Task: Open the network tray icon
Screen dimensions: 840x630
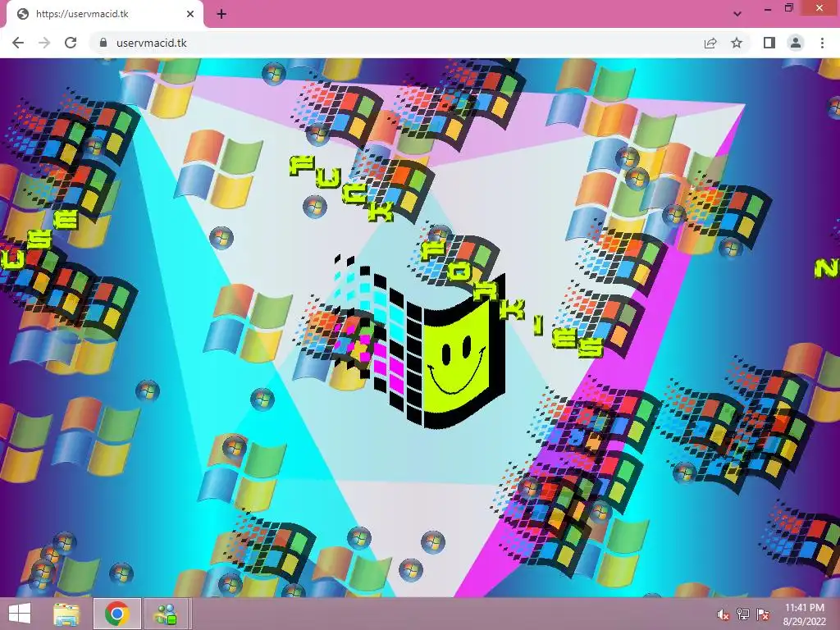Action: point(743,615)
